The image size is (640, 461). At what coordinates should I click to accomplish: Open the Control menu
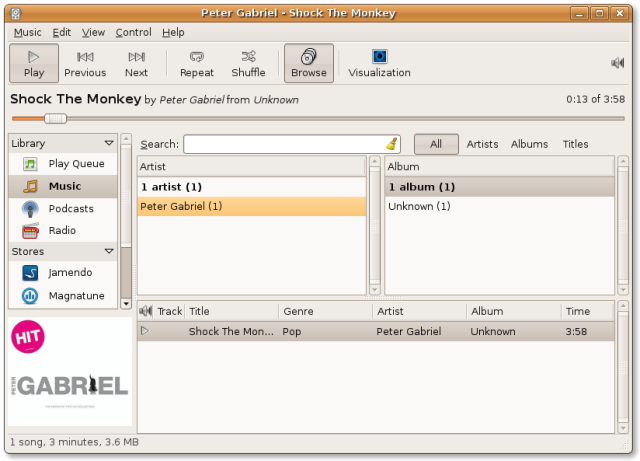tap(133, 32)
